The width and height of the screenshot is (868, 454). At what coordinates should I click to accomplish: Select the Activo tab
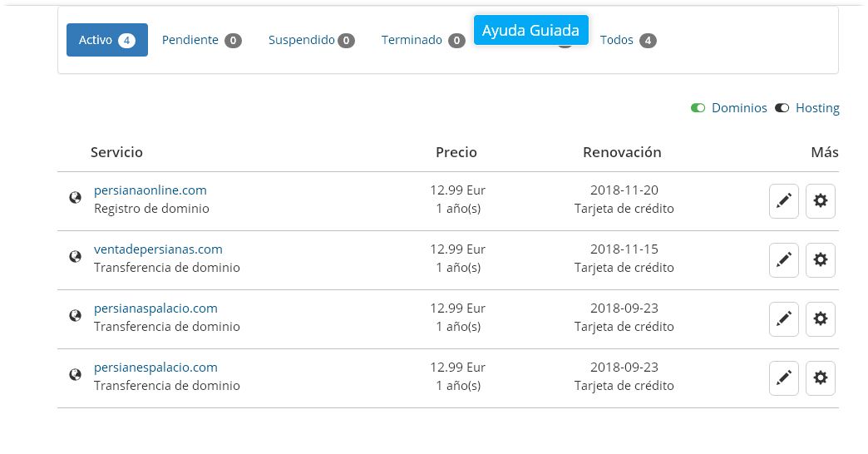(x=107, y=40)
